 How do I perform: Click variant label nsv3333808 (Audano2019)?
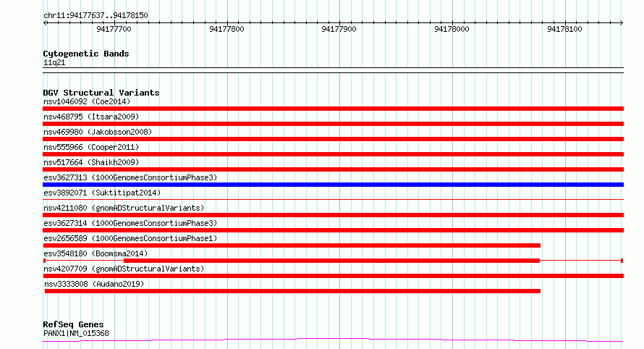94,284
